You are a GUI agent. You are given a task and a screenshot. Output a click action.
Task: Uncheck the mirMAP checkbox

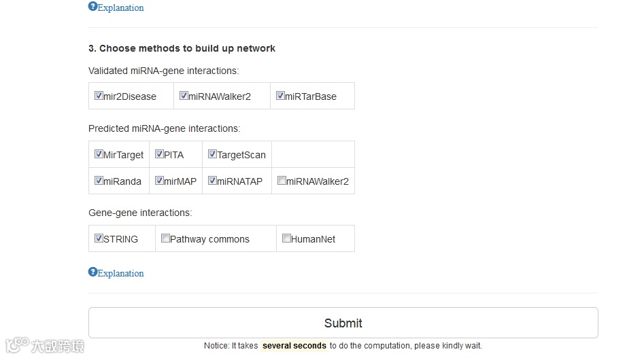tap(159, 181)
